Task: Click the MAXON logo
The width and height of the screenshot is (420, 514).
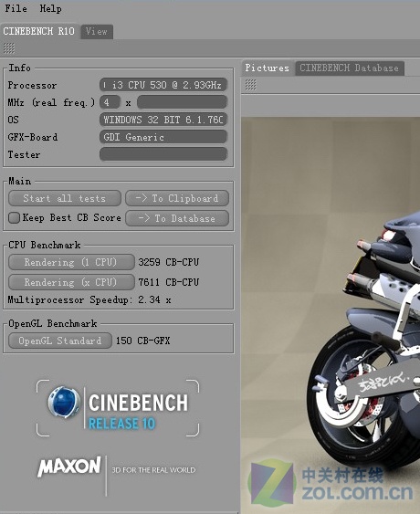Action: pos(69,467)
